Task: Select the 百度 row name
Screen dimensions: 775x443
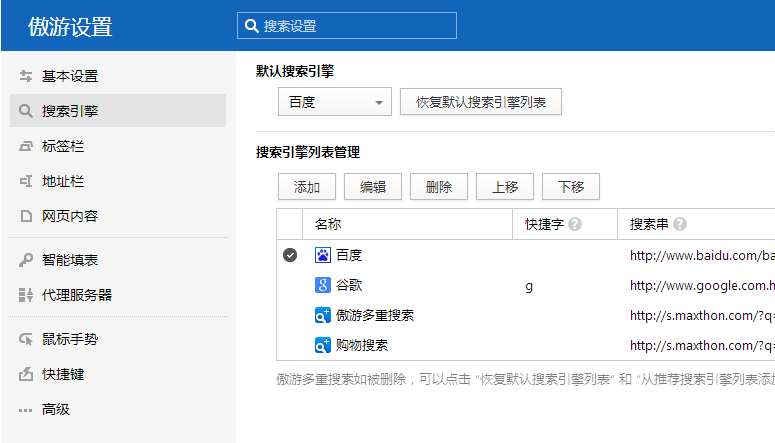Action: 349,255
